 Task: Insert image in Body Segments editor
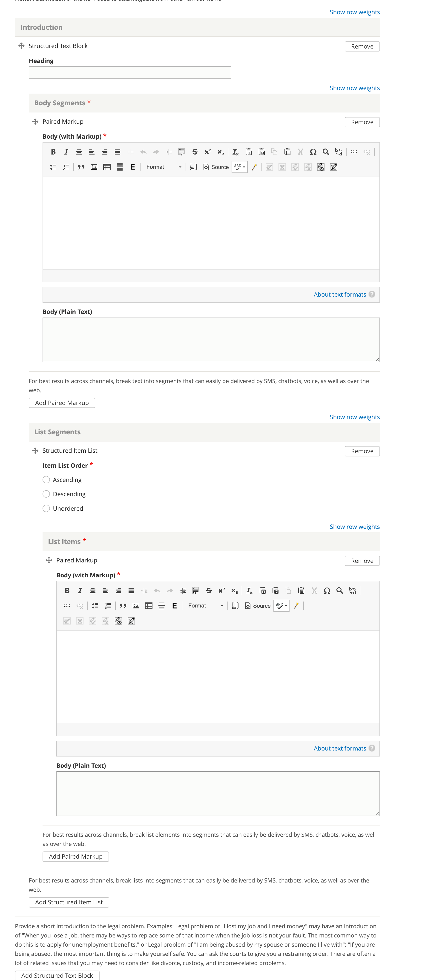coord(94,167)
